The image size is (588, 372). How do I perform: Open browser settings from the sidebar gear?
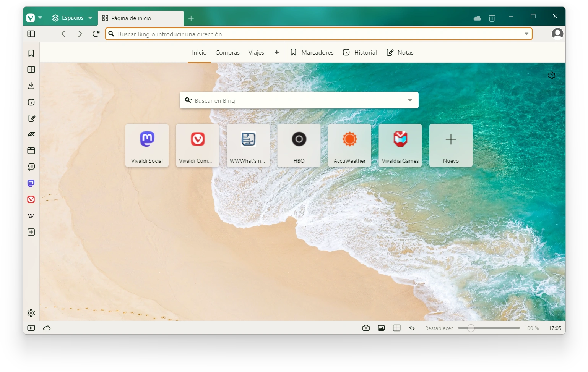click(31, 313)
